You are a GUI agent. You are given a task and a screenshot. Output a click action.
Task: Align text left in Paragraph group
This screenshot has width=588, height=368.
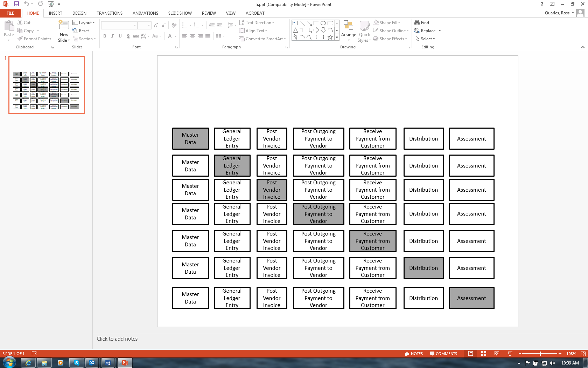[185, 36]
